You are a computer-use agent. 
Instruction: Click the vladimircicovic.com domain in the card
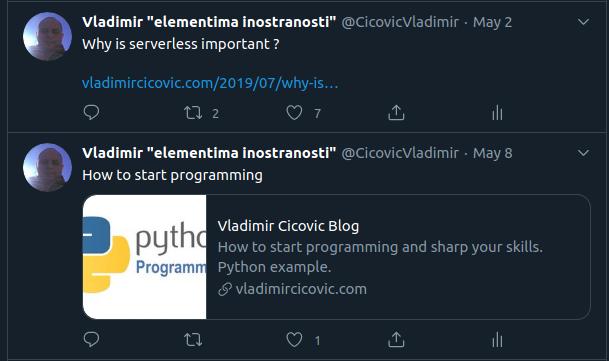[x=301, y=289]
